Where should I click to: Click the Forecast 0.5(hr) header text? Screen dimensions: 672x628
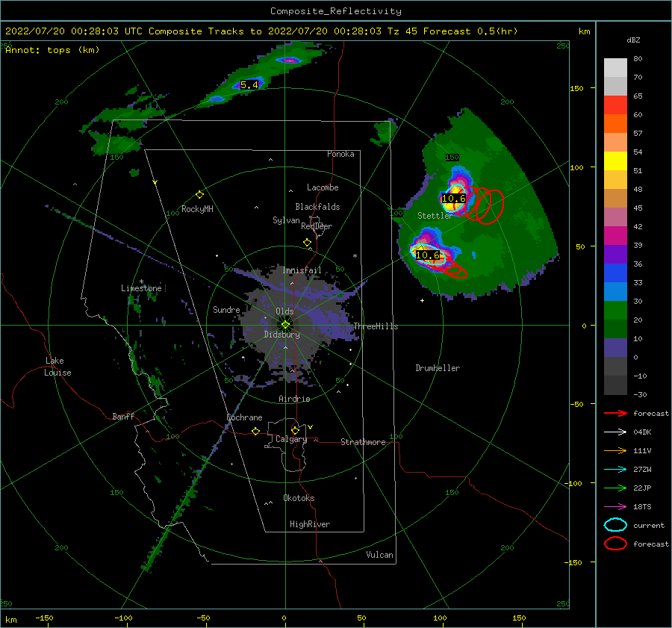[470, 31]
